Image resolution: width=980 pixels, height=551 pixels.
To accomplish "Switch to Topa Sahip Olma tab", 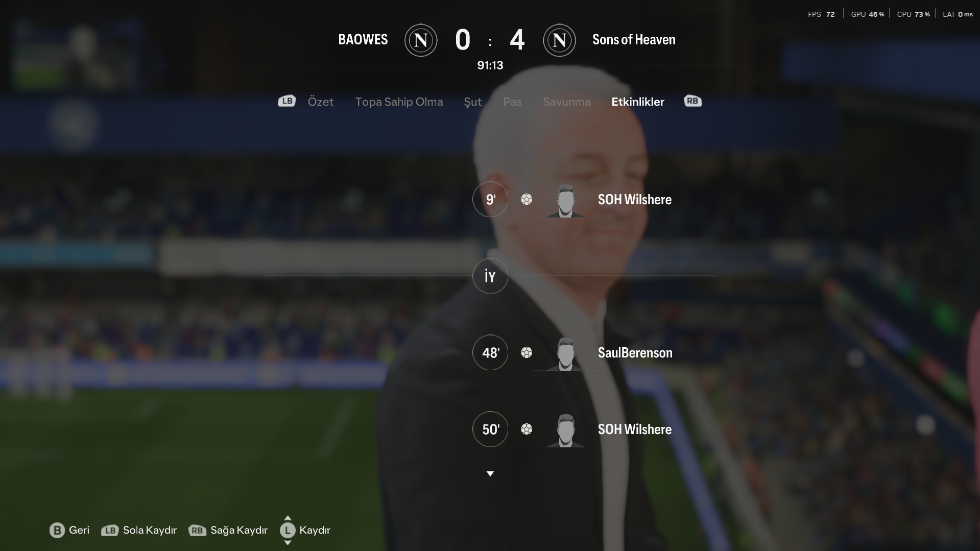I will (x=399, y=102).
